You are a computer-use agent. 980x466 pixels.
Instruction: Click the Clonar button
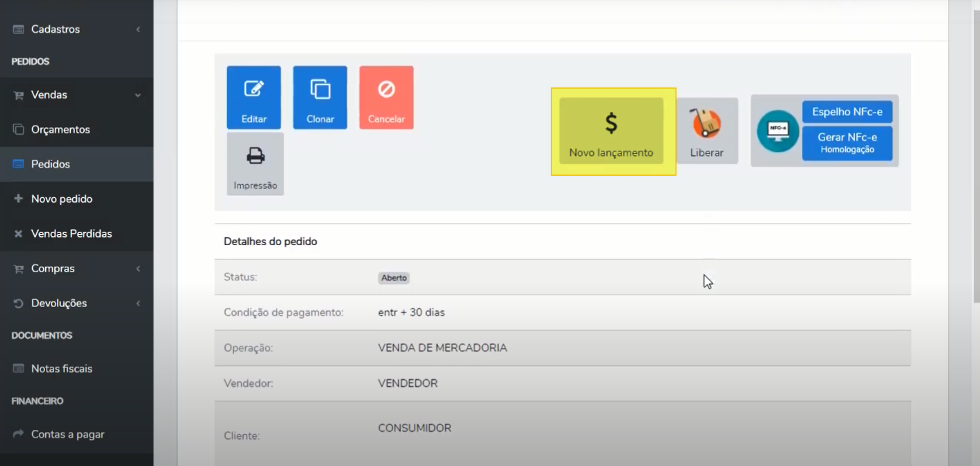(x=320, y=97)
